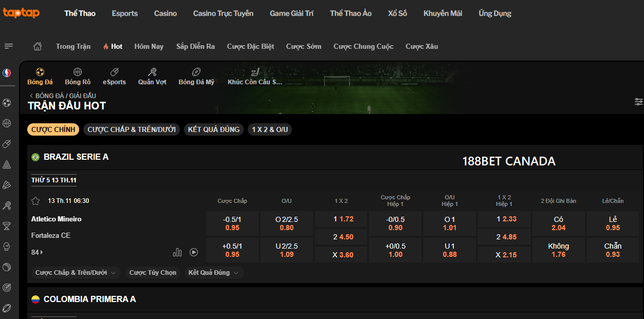Viewport: 644px width, 319px height.
Task: Switch to the Trong Trận tab
Action: coord(73,46)
